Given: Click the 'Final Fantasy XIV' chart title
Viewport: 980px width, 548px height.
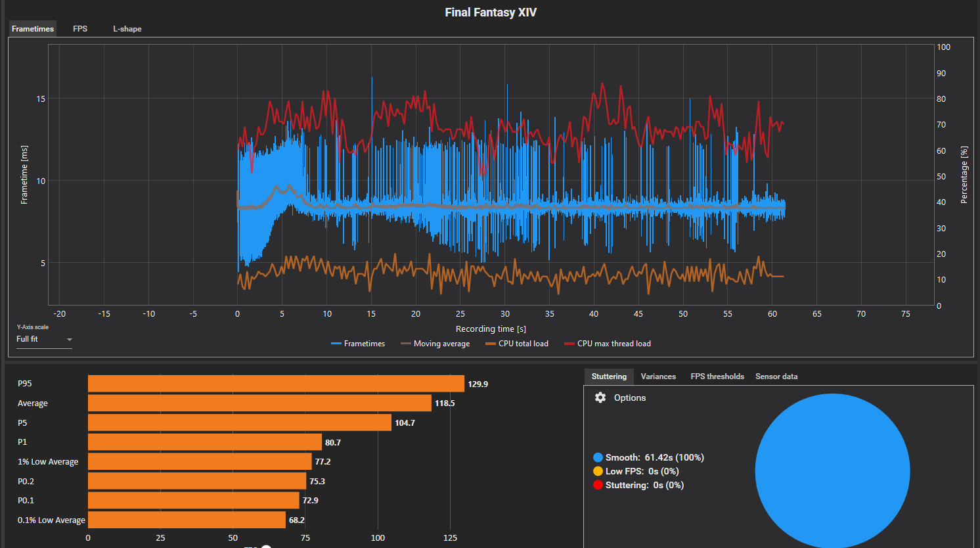Looking at the screenshot, I should (x=491, y=12).
